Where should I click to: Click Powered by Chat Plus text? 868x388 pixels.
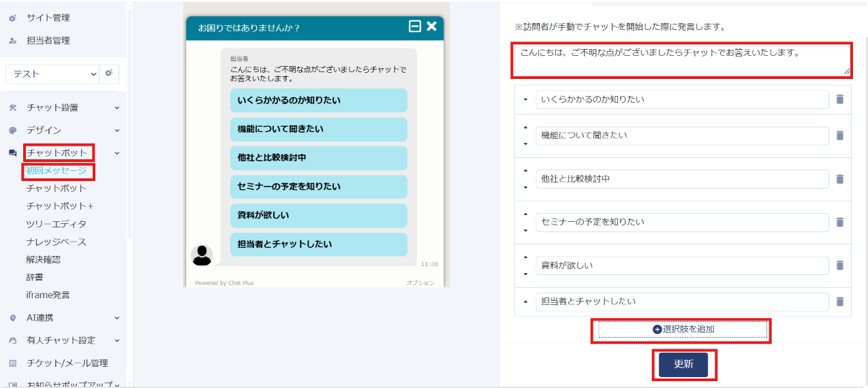tap(224, 282)
